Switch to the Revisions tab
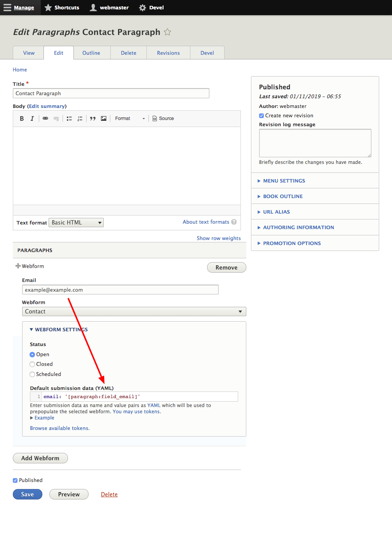The width and height of the screenshot is (392, 536). click(x=168, y=52)
